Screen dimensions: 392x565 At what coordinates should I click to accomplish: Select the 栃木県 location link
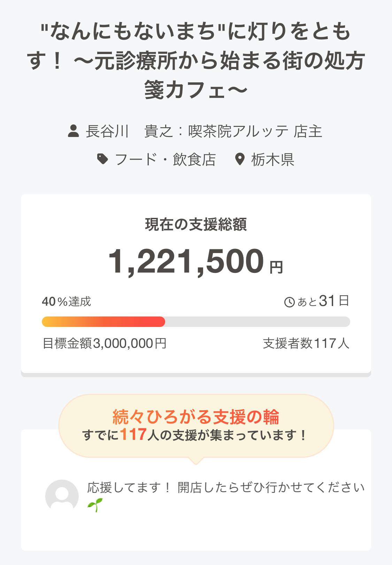click(272, 160)
